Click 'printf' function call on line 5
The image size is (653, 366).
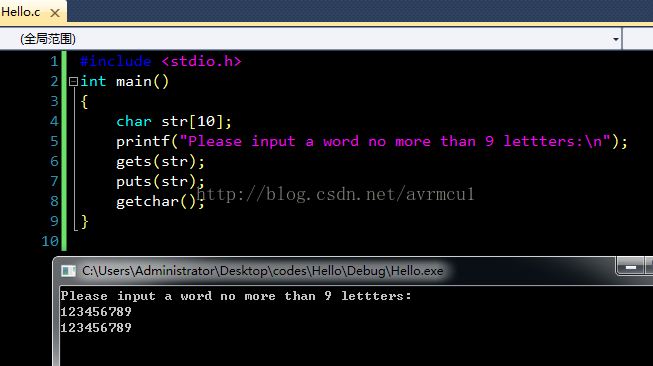point(143,142)
